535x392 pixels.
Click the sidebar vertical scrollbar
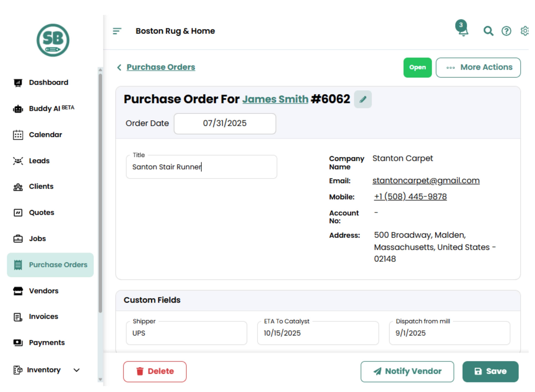100,190
